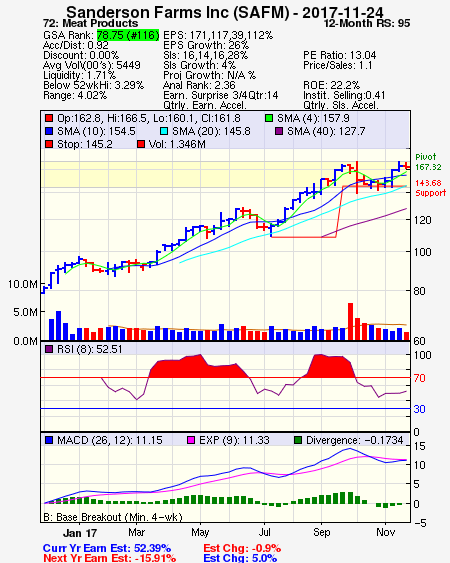The width and height of the screenshot is (450, 563).
Task: Click the RSI (8): 52.51 legend text
Action: click(90, 349)
